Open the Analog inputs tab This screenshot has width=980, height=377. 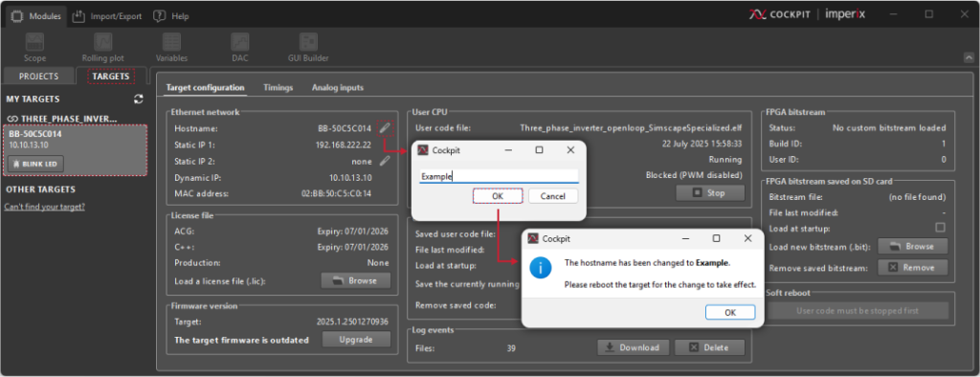[338, 87]
